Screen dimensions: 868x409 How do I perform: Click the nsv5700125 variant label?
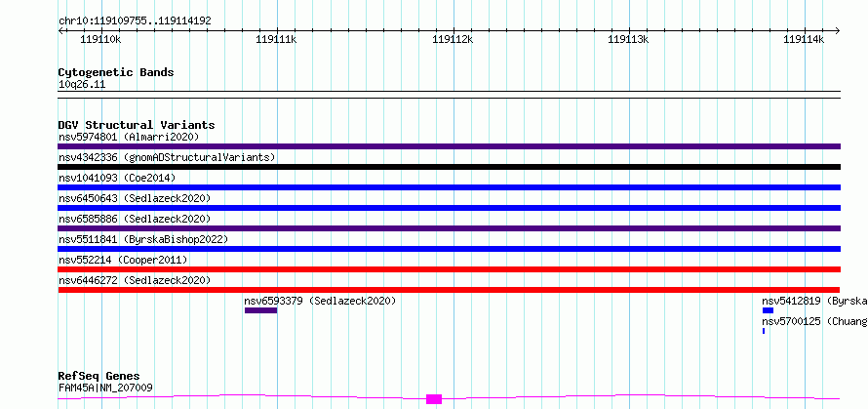coord(815,321)
